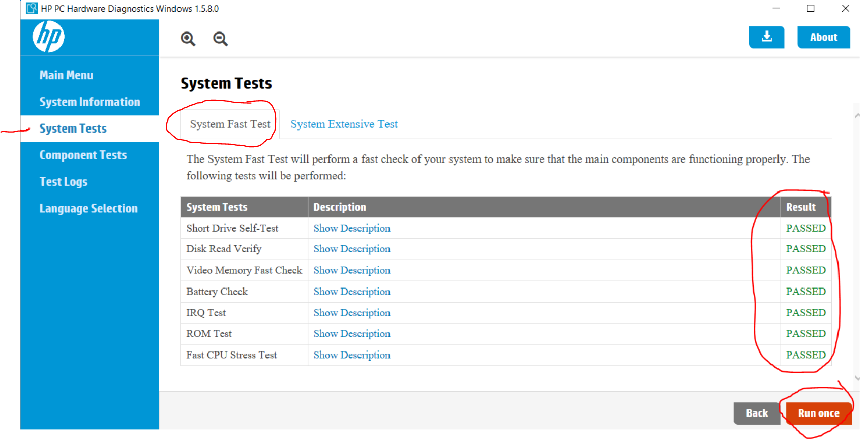Show description for ROM Test

(x=352, y=334)
